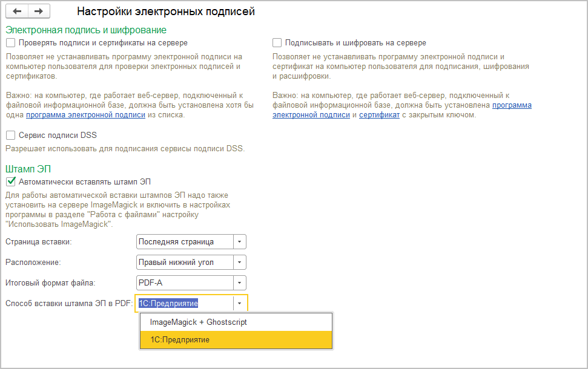Click the back arrow navigation button
The image size is (588, 369).
[x=17, y=11]
